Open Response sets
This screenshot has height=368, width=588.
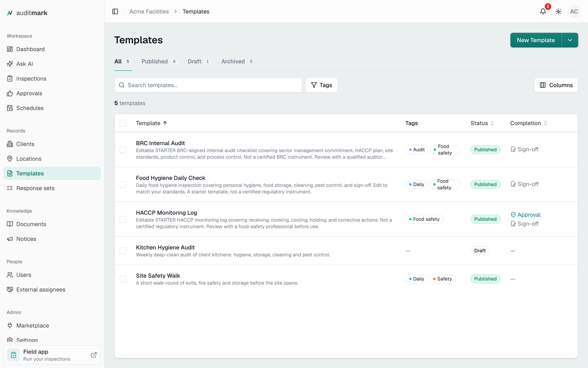52,188
